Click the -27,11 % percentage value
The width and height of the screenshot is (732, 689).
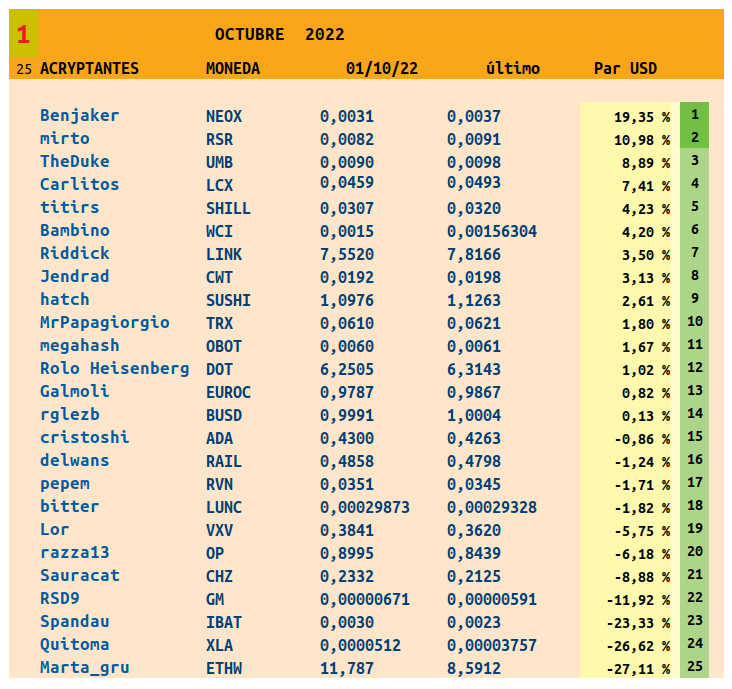[637, 669]
